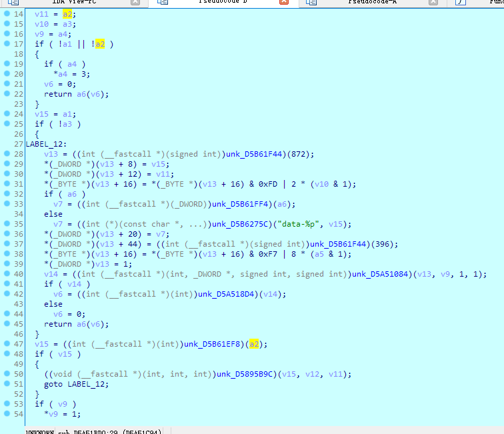Close the Pseudocode-A tab
The image size is (504, 434).
433,1
